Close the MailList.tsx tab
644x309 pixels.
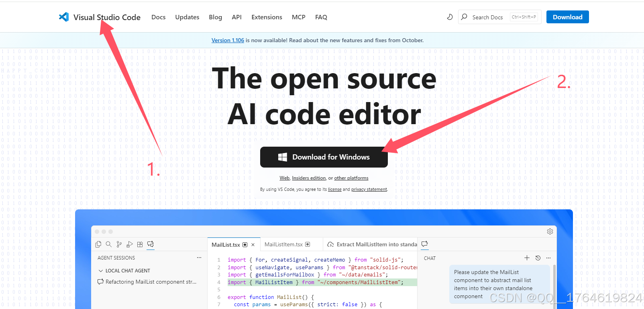click(253, 245)
